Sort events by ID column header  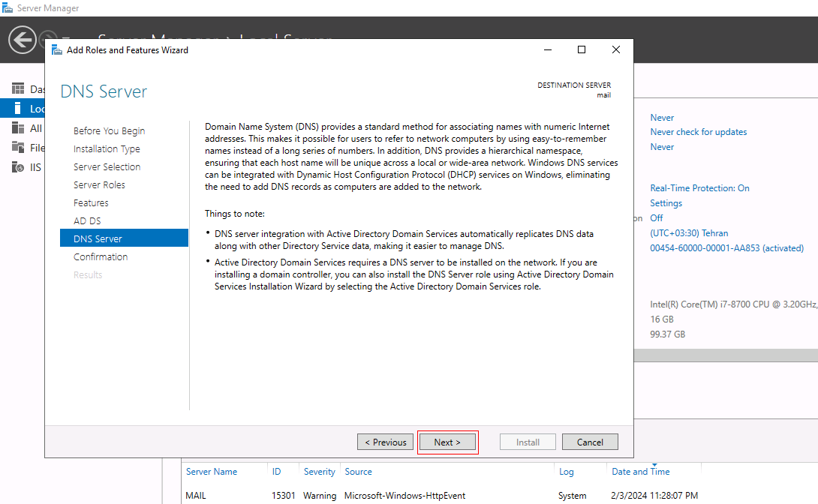(276, 472)
